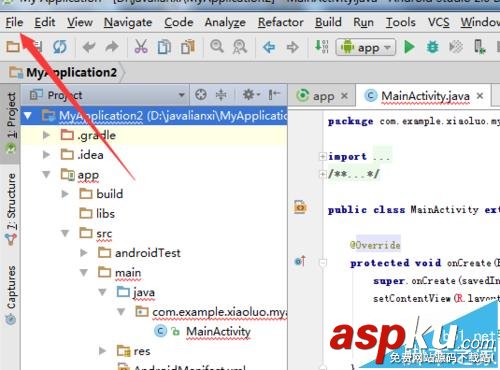
Task: Toggle the Captures side panel
Action: 11,295
